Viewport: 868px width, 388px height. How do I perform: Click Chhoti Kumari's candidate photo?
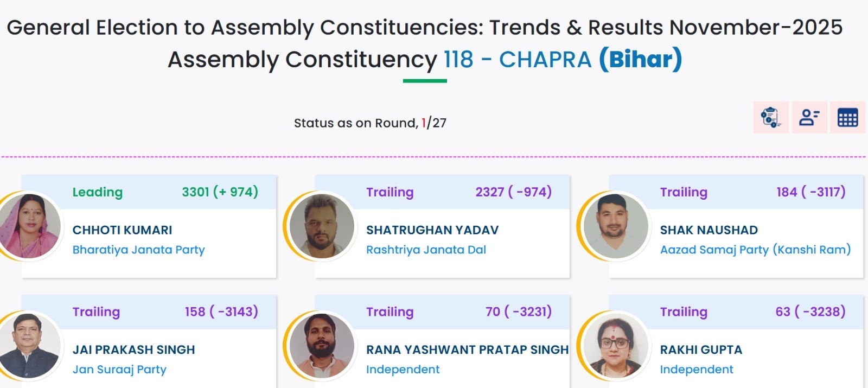tap(30, 226)
